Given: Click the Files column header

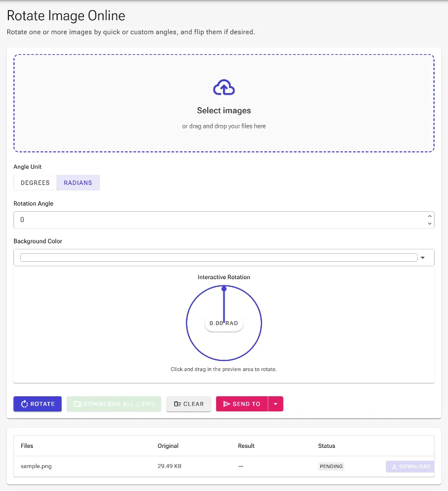Looking at the screenshot, I should coord(27,446).
